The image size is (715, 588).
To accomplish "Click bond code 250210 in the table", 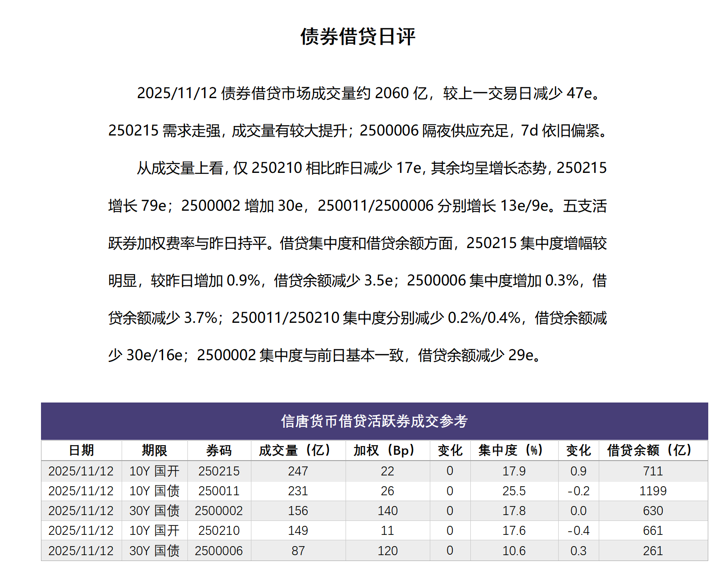I will tap(219, 530).
